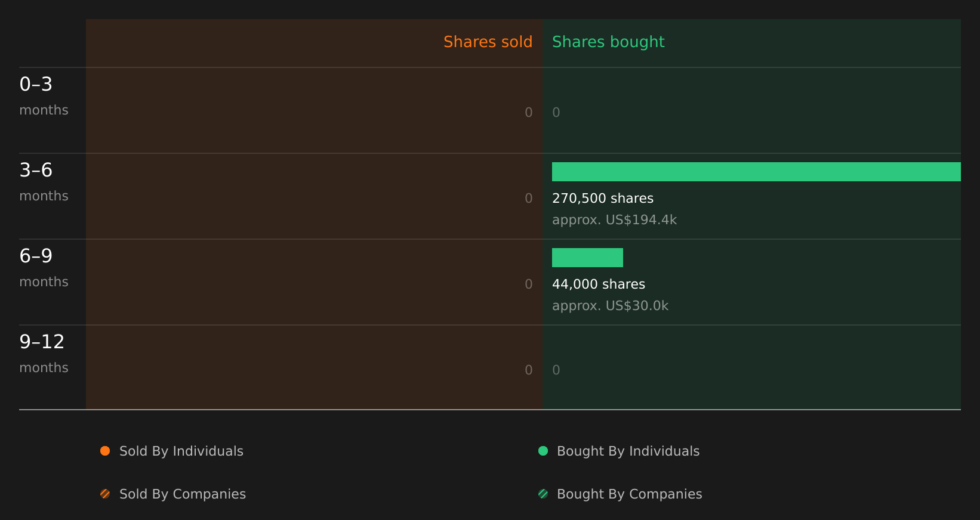
Task: Click the 0–3 months row label
Action: coord(44,96)
